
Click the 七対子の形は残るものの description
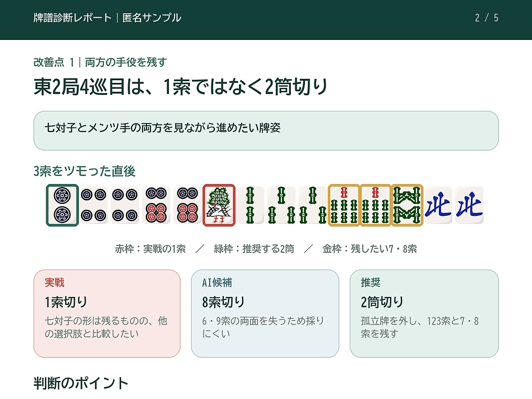[106, 327]
